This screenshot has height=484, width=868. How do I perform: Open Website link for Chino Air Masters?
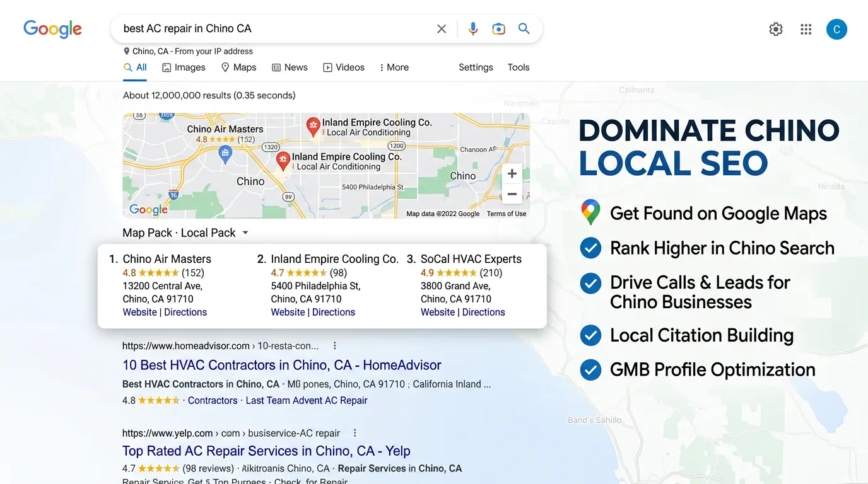coord(140,313)
